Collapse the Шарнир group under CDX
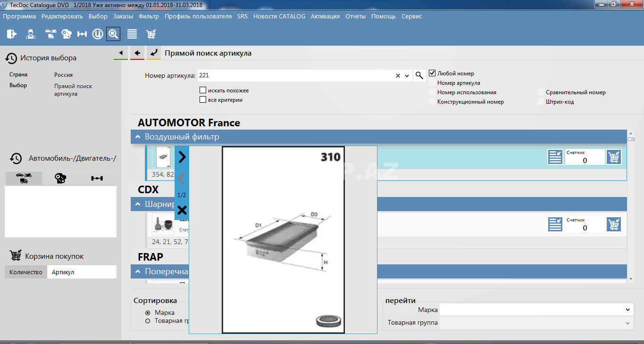Image resolution: width=644 pixels, height=344 pixels. [138, 204]
